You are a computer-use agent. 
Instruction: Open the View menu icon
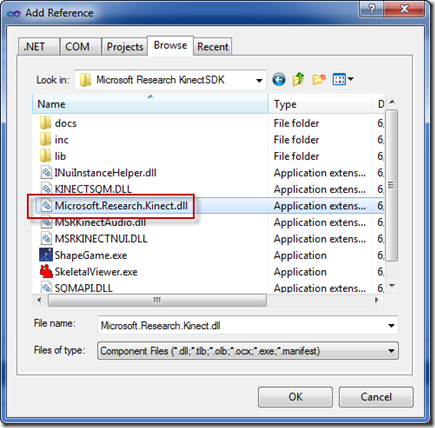(x=343, y=79)
